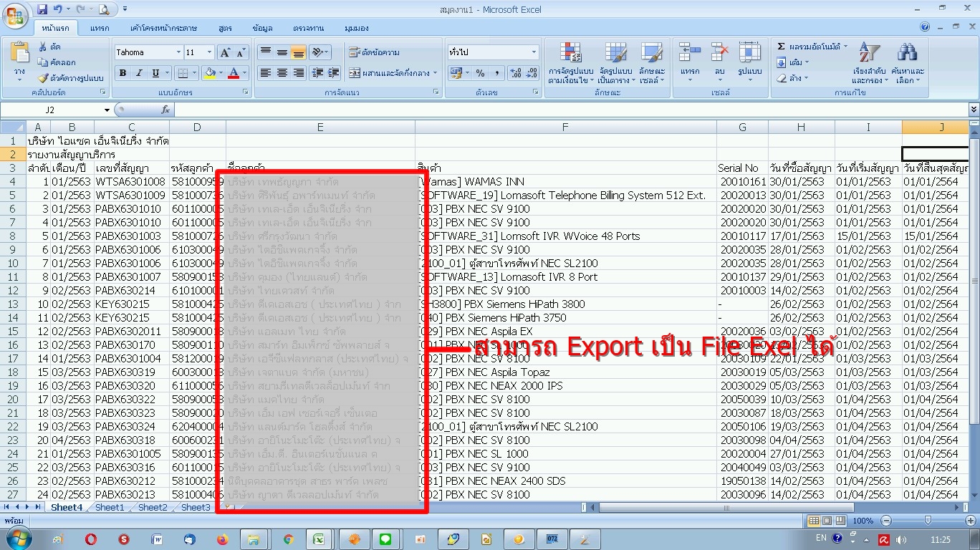Open the Sheet2 worksheet tab
Viewport: 980px width, 550px height.
pos(153,507)
